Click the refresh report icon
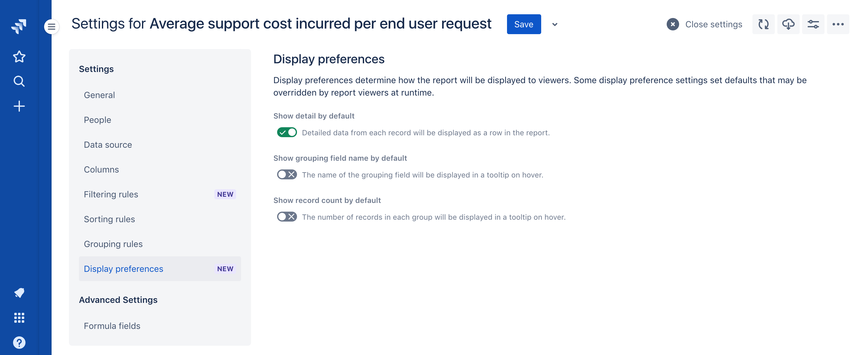The width and height of the screenshot is (868, 355). pos(763,24)
